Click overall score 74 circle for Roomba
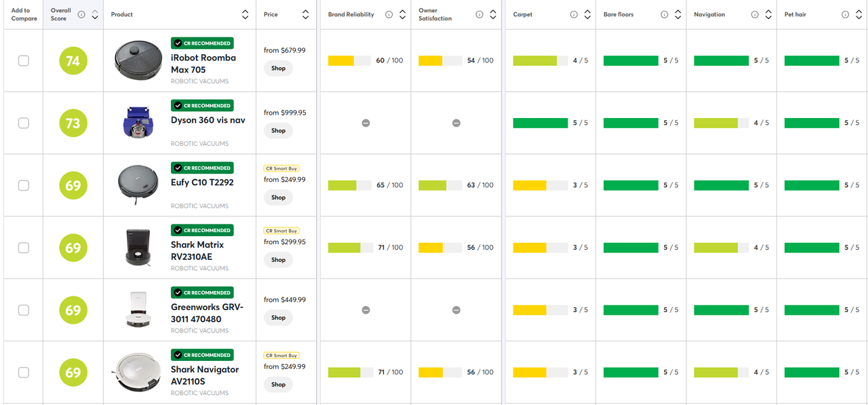This screenshot has width=868, height=405. pyautogui.click(x=73, y=61)
